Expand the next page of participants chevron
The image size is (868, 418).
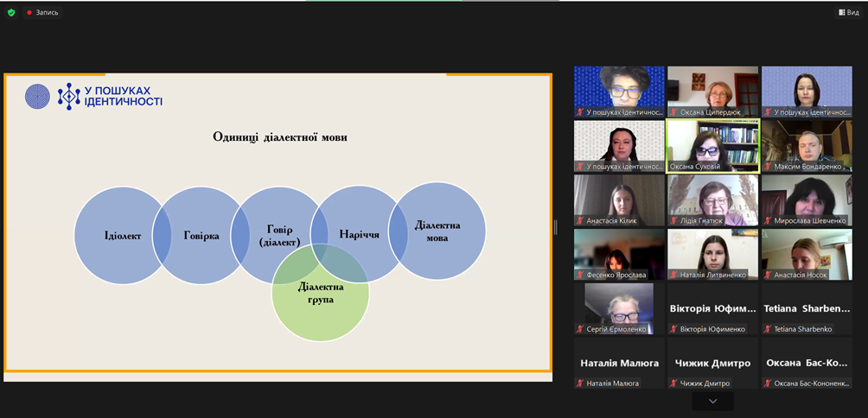point(712,402)
